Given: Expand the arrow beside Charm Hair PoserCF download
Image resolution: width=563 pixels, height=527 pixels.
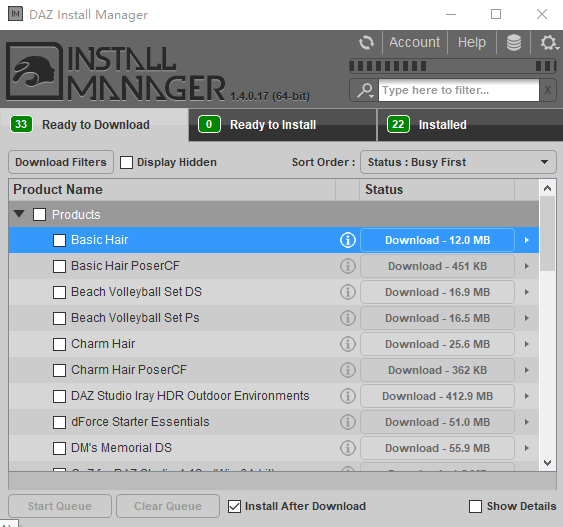Looking at the screenshot, I should 527,370.
